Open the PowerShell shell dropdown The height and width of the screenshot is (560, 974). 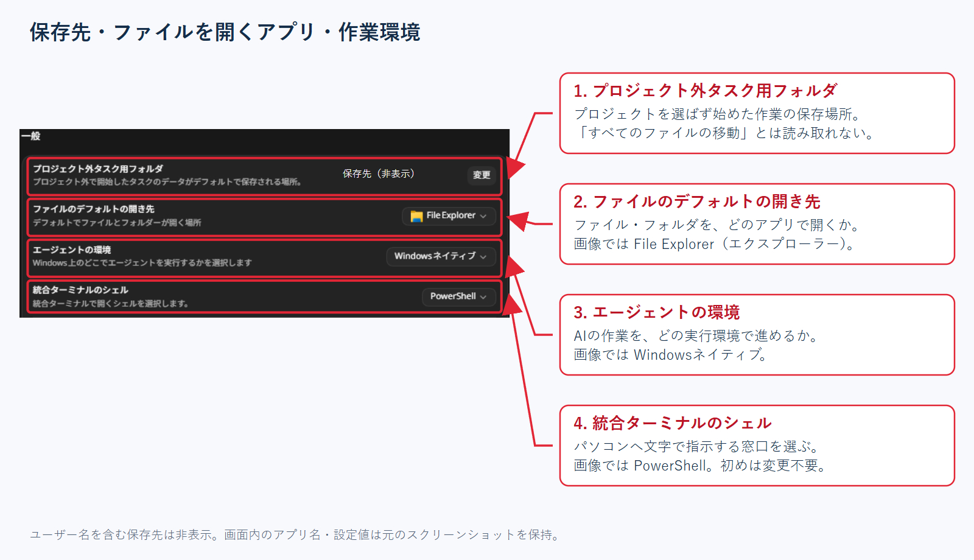pyautogui.click(x=459, y=296)
